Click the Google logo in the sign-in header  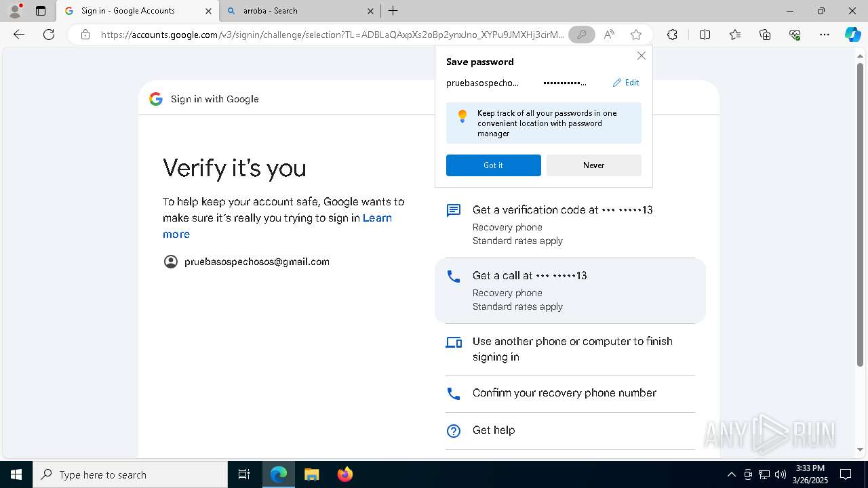pyautogui.click(x=156, y=99)
